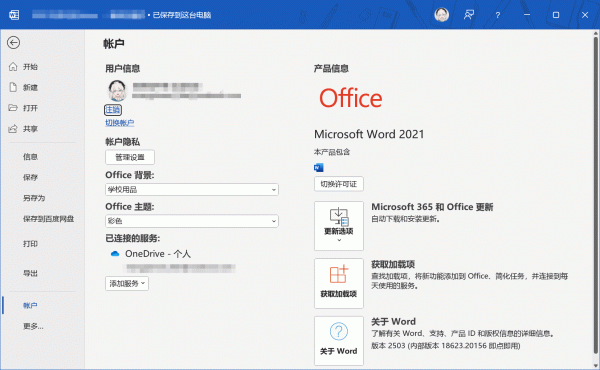
Task: Click the OneDrive cloud icon
Action: pos(115,254)
